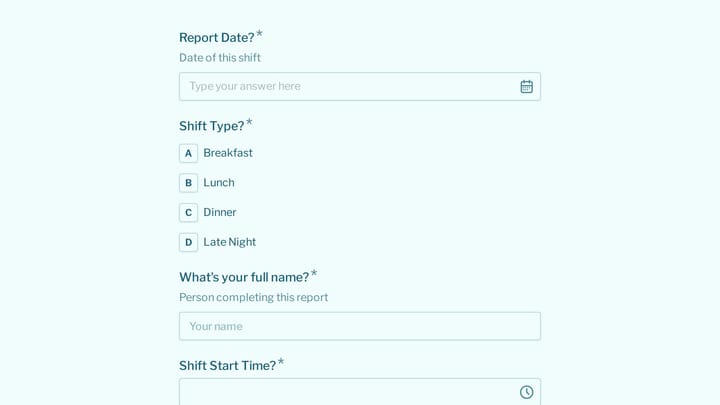Click the What's your full name? label

point(244,277)
